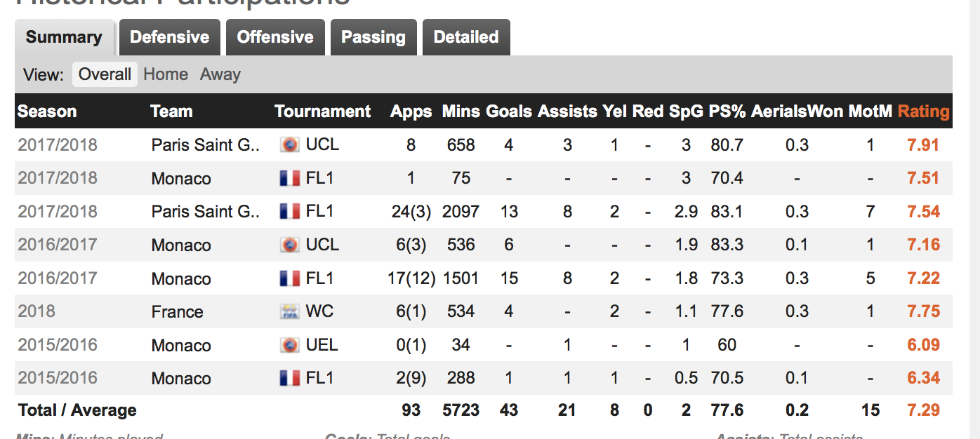Switch to the Defensive tab
The height and width of the screenshot is (439, 980).
click(x=170, y=37)
